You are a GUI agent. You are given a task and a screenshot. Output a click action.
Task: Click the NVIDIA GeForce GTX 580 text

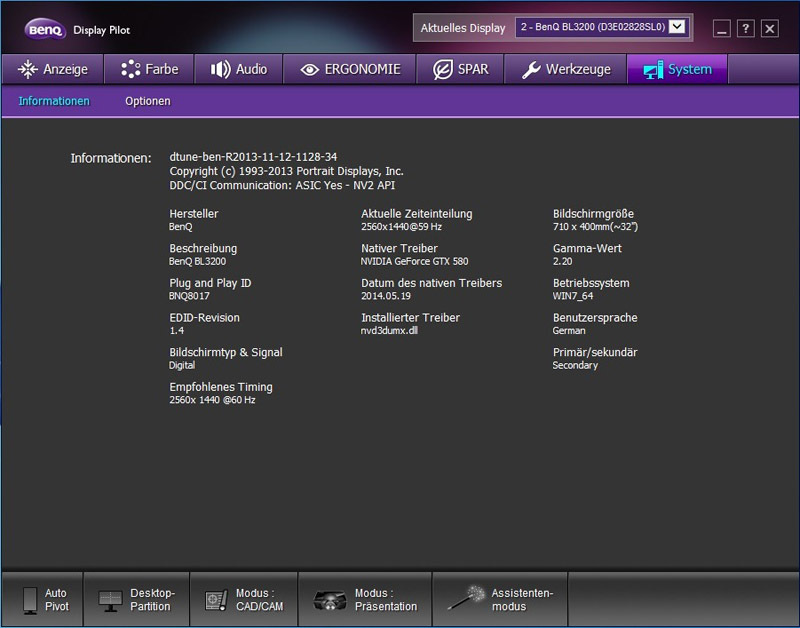click(x=414, y=261)
